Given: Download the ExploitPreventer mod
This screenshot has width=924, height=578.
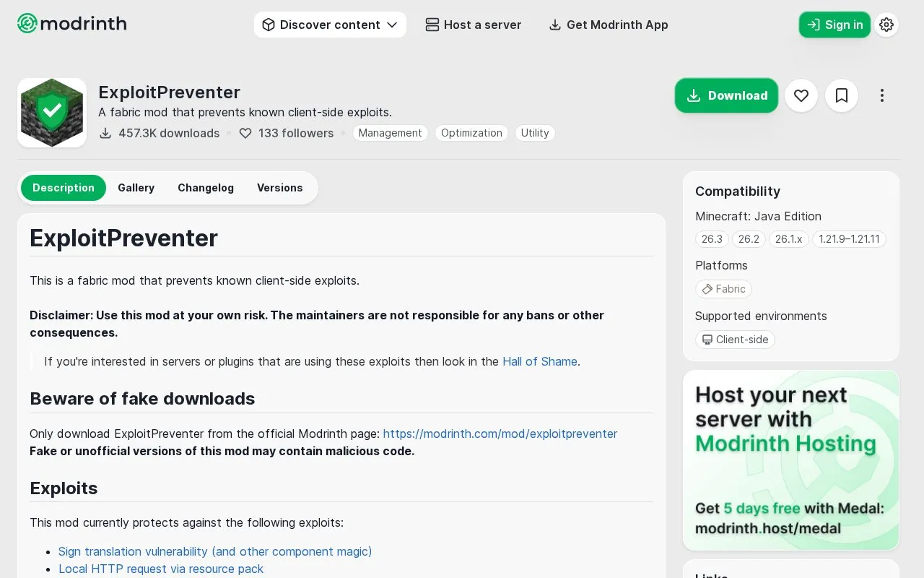Looking at the screenshot, I should click(x=726, y=95).
